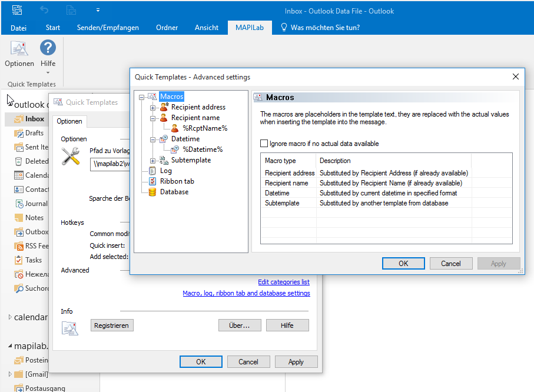Click the Registrieren button

[112, 325]
